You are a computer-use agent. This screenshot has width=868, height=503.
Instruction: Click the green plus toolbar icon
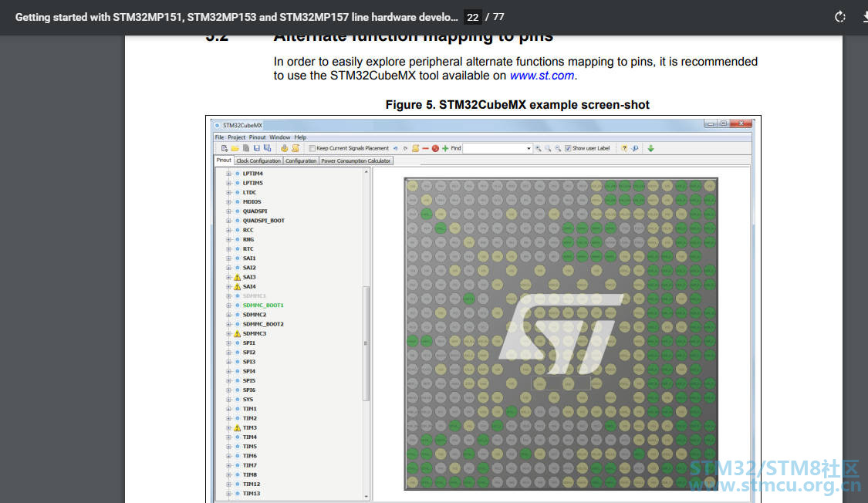445,148
